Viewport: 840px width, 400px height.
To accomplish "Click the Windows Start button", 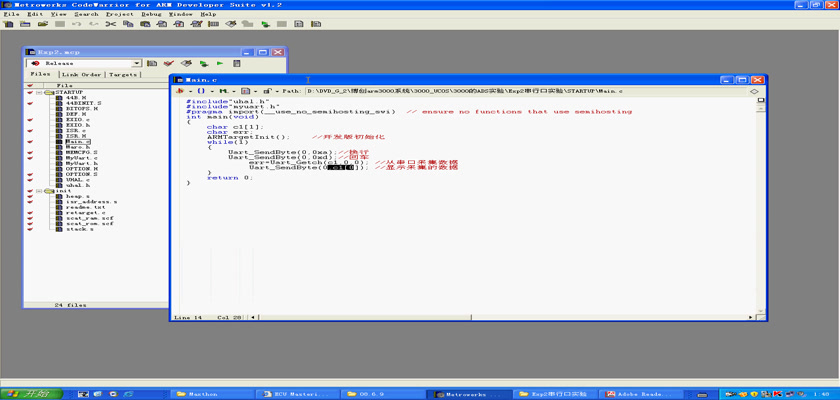I will [x=32, y=394].
